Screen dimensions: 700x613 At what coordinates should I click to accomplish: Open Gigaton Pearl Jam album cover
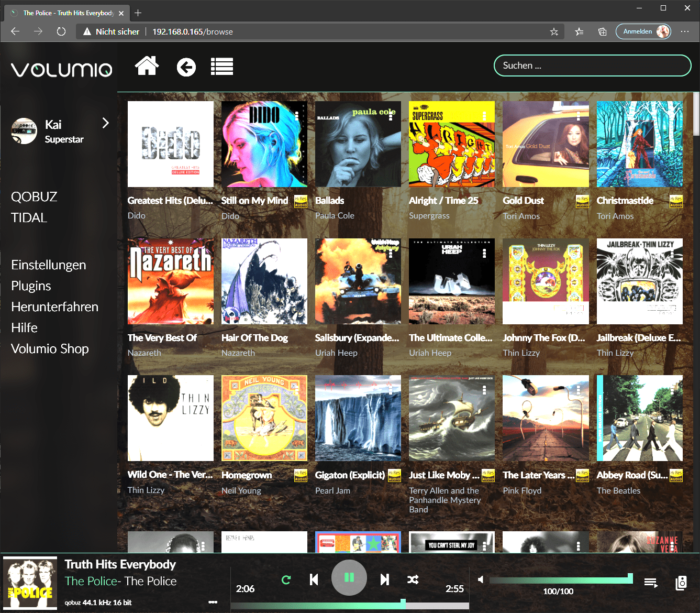[358, 418]
